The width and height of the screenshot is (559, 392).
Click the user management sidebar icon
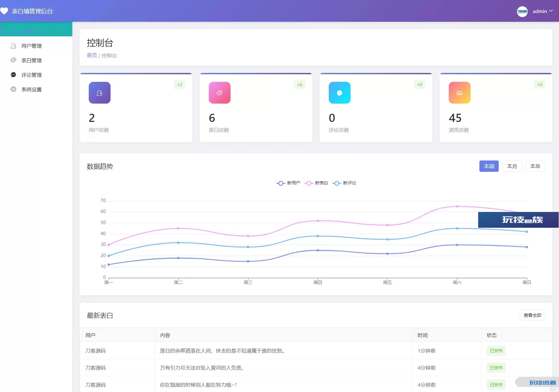coord(13,46)
